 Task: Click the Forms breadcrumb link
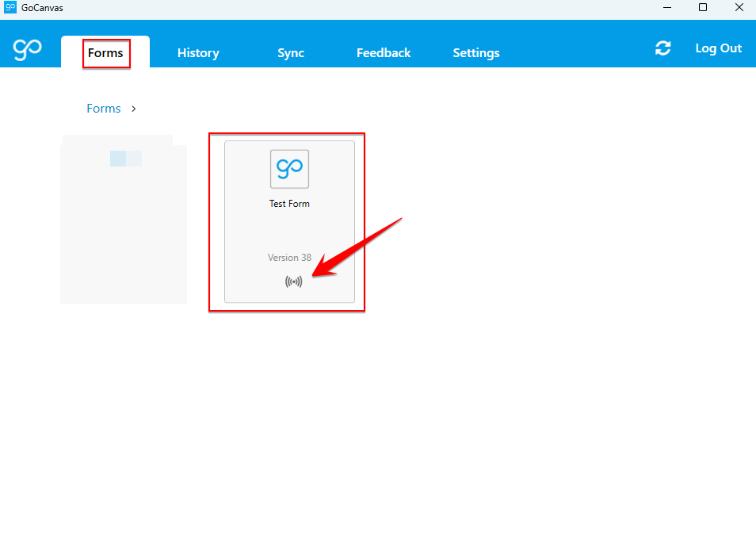click(104, 109)
